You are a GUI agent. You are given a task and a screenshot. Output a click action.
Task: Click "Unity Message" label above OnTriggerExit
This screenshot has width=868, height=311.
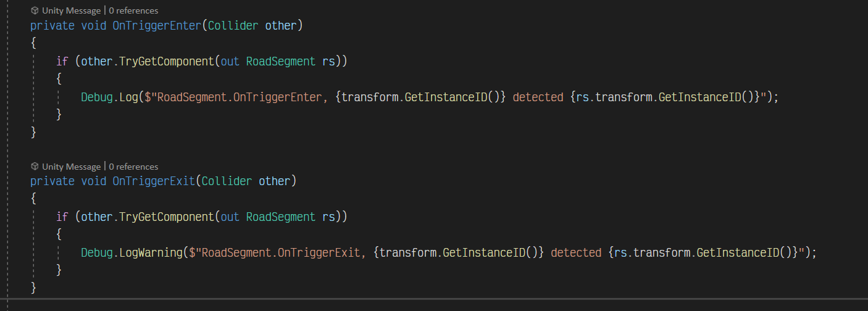click(71, 167)
